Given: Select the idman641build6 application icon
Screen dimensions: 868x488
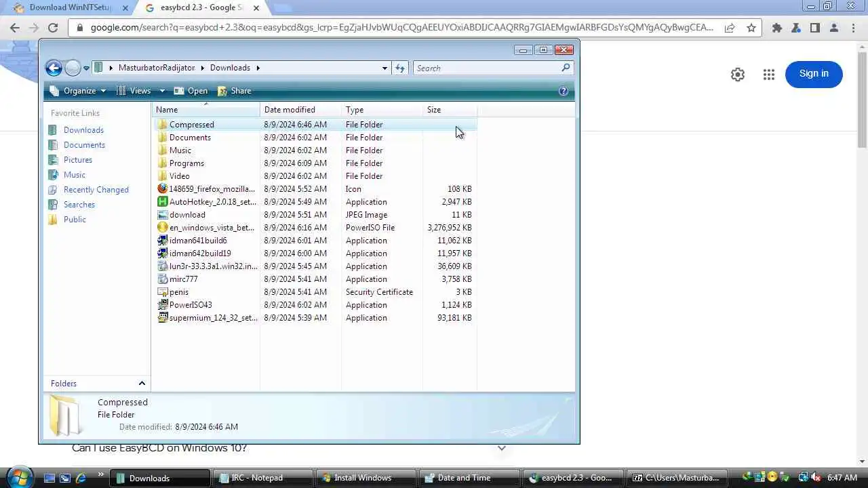Looking at the screenshot, I should pyautogui.click(x=162, y=241).
